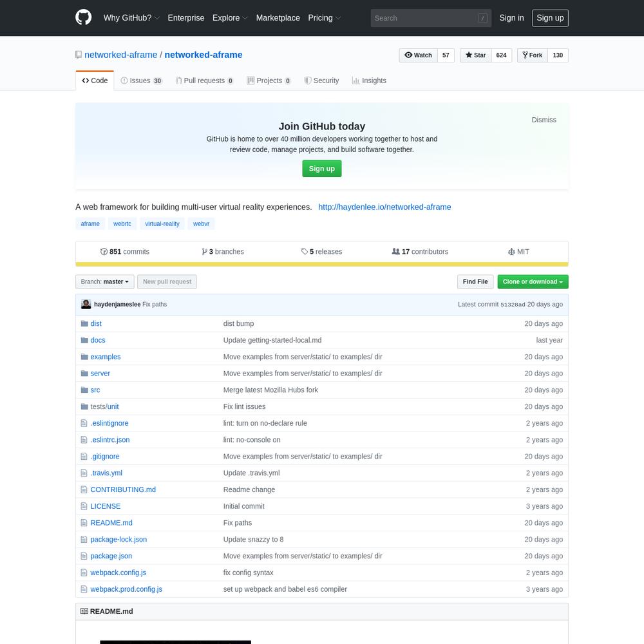The width and height of the screenshot is (644, 644).
Task: Click the webvr topic tag
Action: tap(201, 224)
